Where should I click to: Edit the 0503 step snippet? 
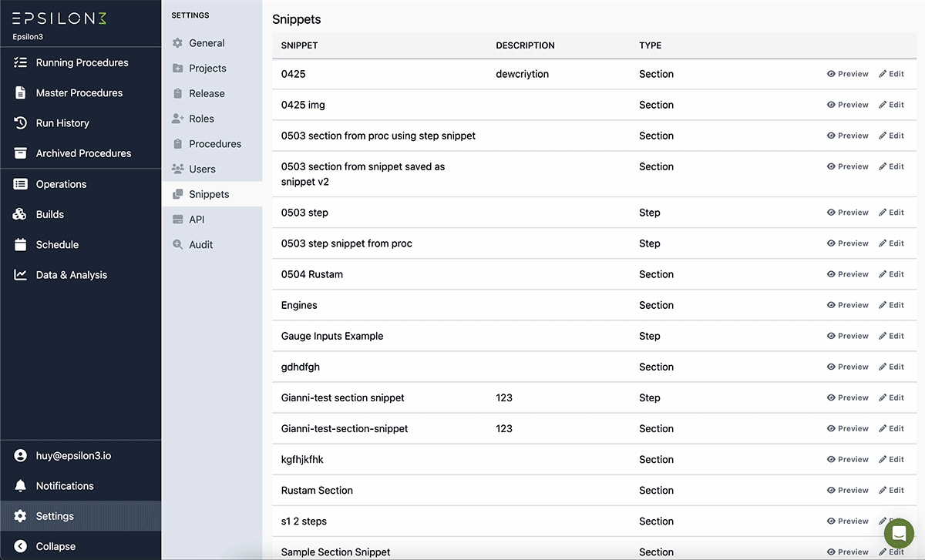click(x=891, y=213)
